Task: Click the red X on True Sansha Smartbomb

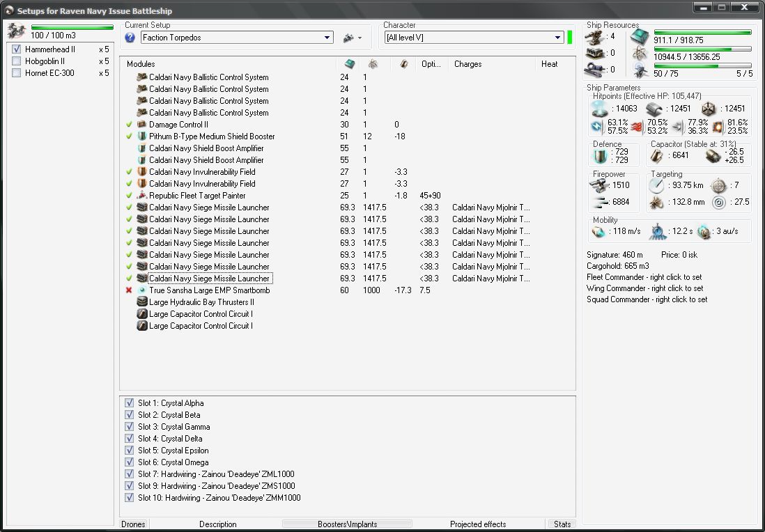Action: [129, 290]
